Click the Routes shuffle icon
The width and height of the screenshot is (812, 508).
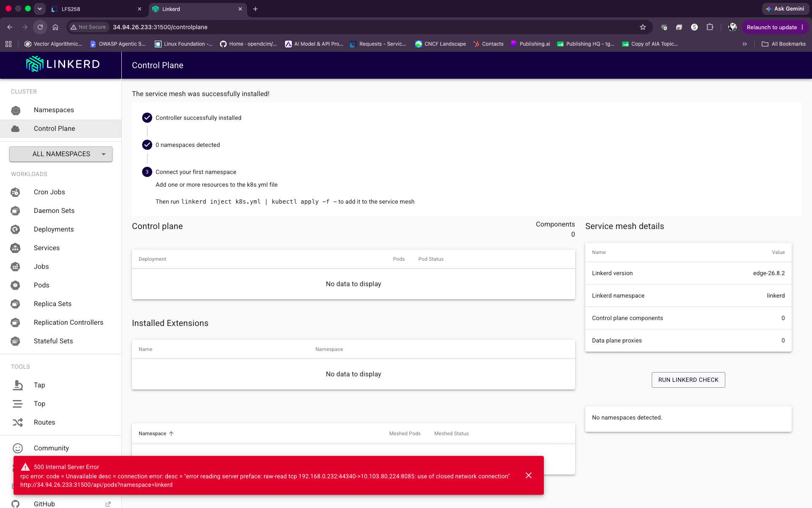click(x=18, y=422)
